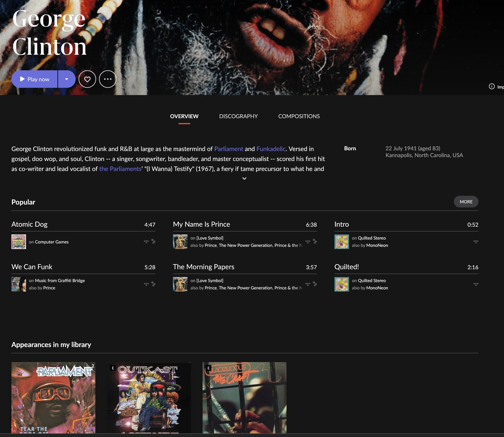Screen dimensions: 504x437
Task: Follow the Parliaments link in biography
Action: click(x=120, y=169)
